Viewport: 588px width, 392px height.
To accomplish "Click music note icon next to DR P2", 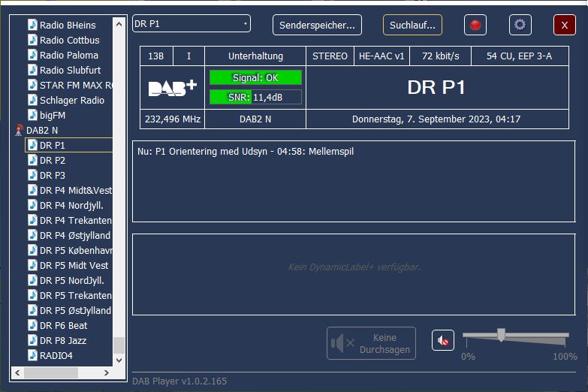I will 32,160.
